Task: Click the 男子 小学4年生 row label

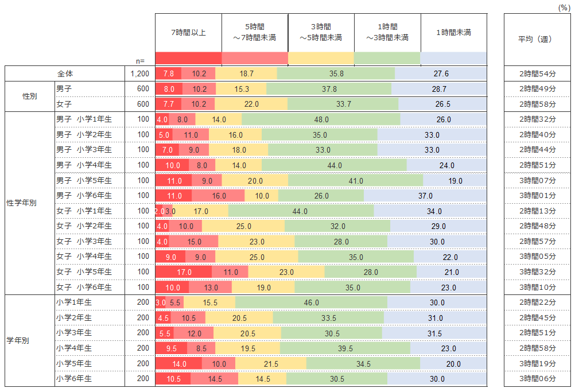Action: [84, 165]
